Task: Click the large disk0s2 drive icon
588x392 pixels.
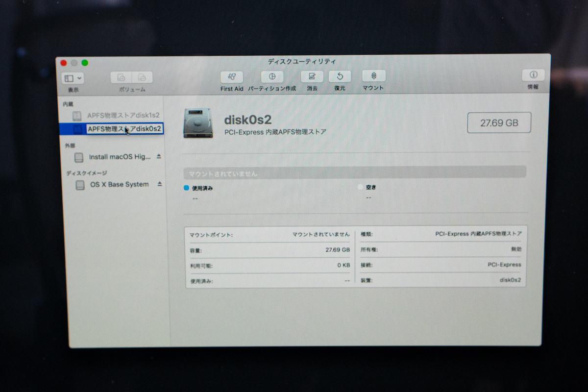Action: [198, 123]
